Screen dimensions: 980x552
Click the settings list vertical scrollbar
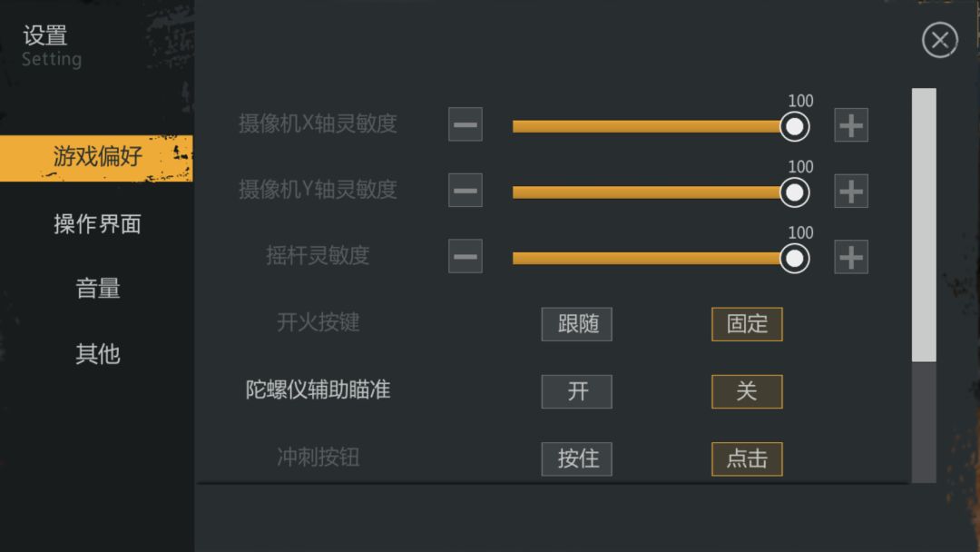coord(924,285)
